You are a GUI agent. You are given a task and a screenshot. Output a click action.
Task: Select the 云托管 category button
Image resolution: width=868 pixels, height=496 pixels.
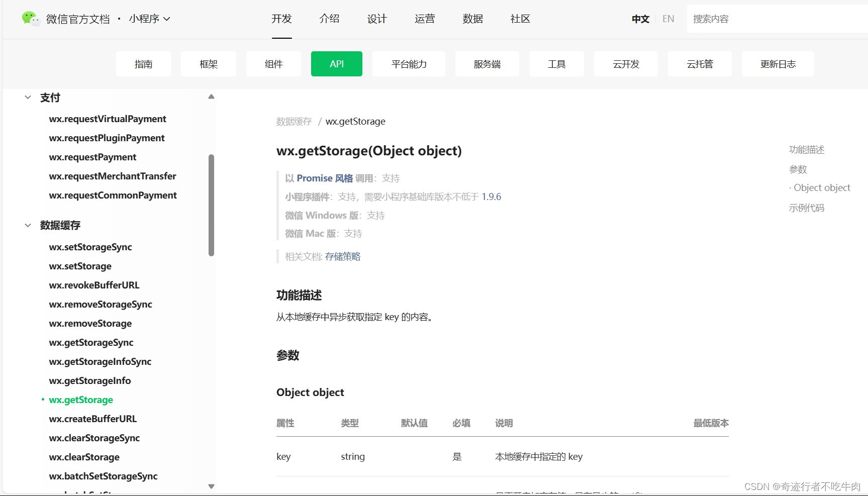[700, 64]
